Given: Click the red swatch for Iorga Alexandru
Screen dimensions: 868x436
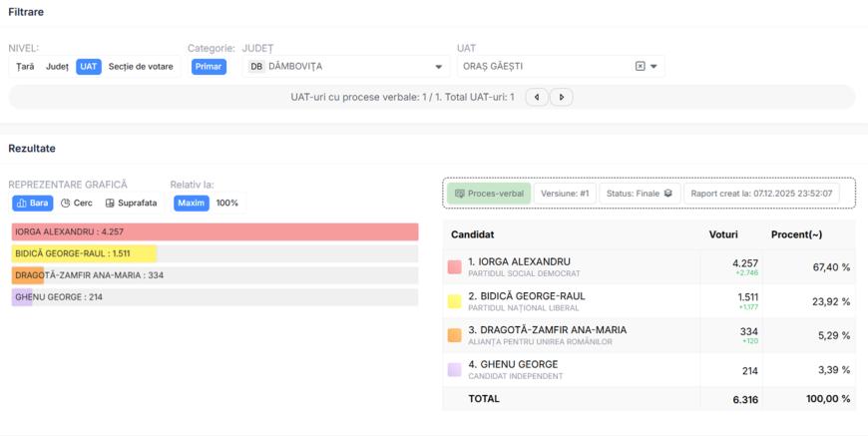Looking at the screenshot, I should [x=454, y=267].
